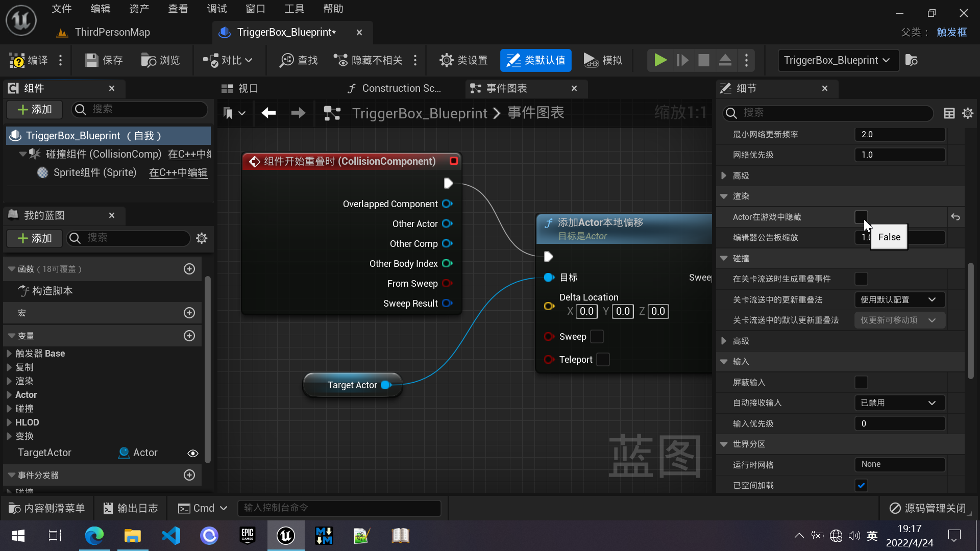Open details panel property matrix icon
The height and width of the screenshot is (551, 980).
tap(949, 113)
